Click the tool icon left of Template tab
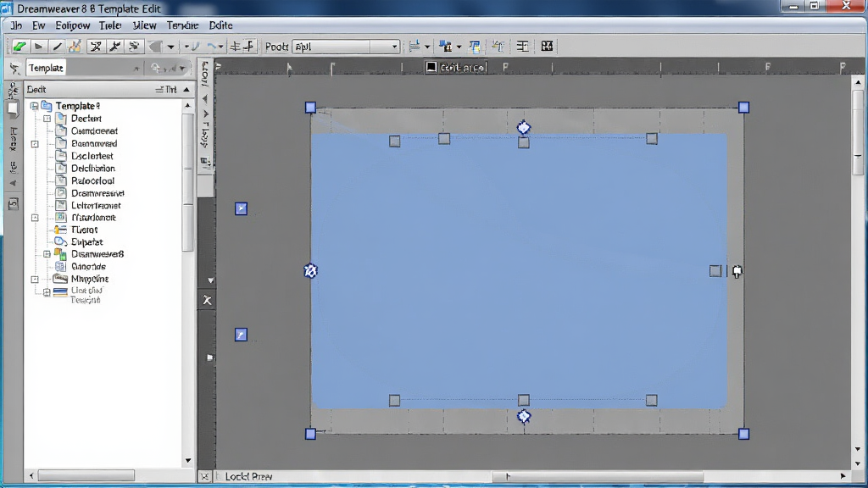The width and height of the screenshot is (868, 488). pyautogui.click(x=14, y=68)
